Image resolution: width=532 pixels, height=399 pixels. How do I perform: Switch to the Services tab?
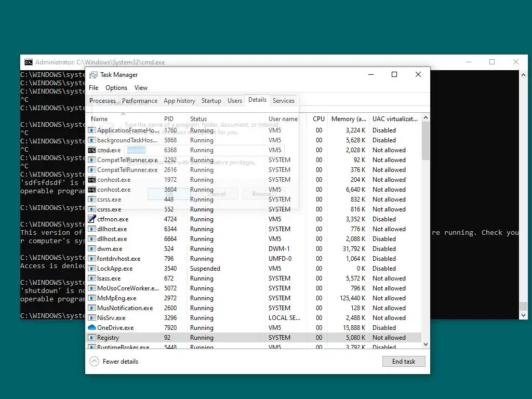pyautogui.click(x=284, y=101)
